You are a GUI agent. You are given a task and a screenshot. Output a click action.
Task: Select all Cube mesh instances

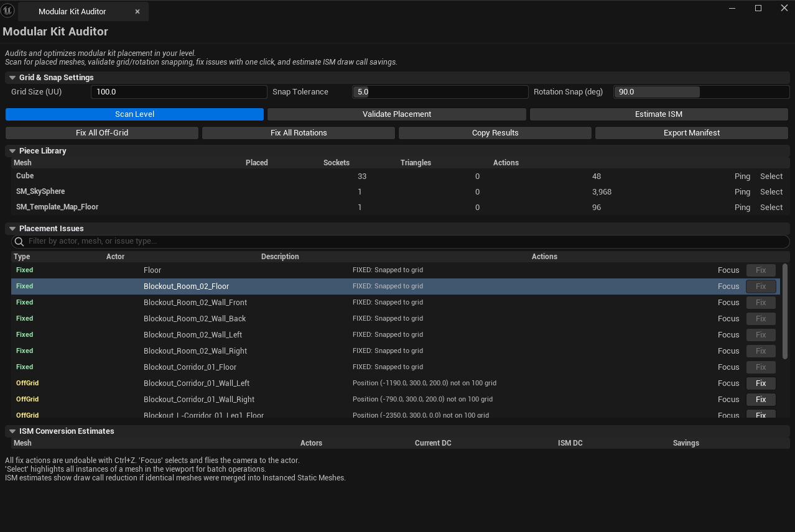[x=771, y=177]
